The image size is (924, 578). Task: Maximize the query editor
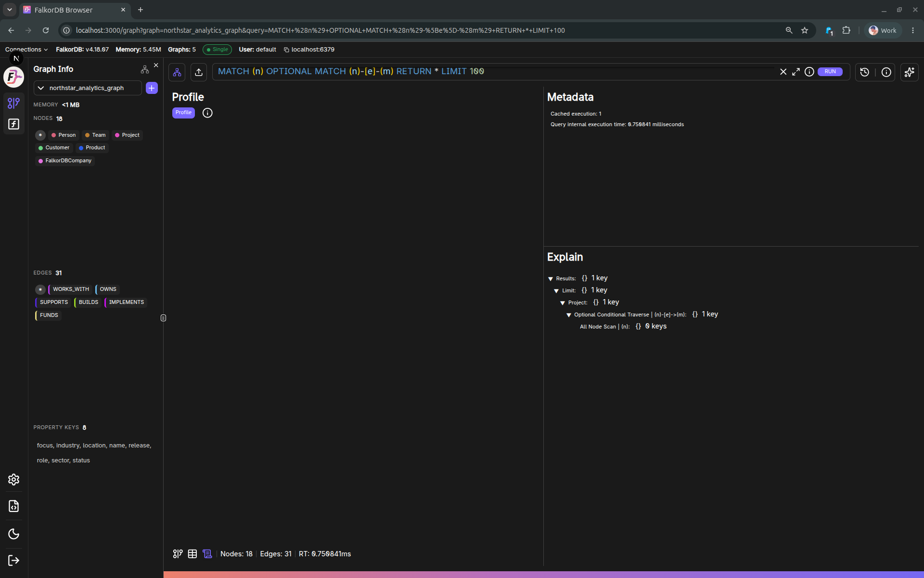pos(796,72)
